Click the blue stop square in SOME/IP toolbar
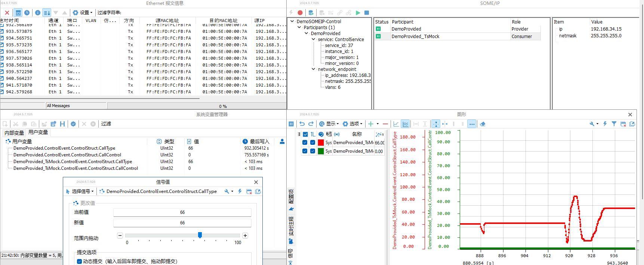The image size is (644, 265). click(x=367, y=12)
